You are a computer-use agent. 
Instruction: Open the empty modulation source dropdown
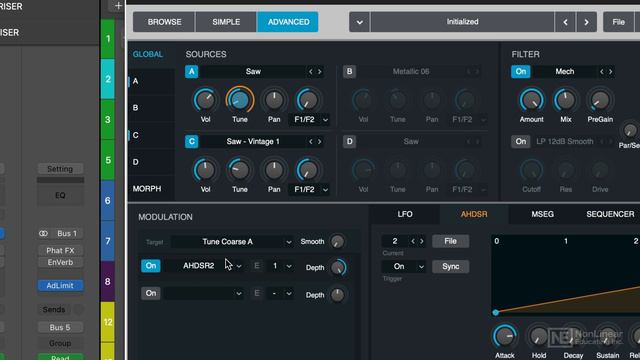(204, 293)
